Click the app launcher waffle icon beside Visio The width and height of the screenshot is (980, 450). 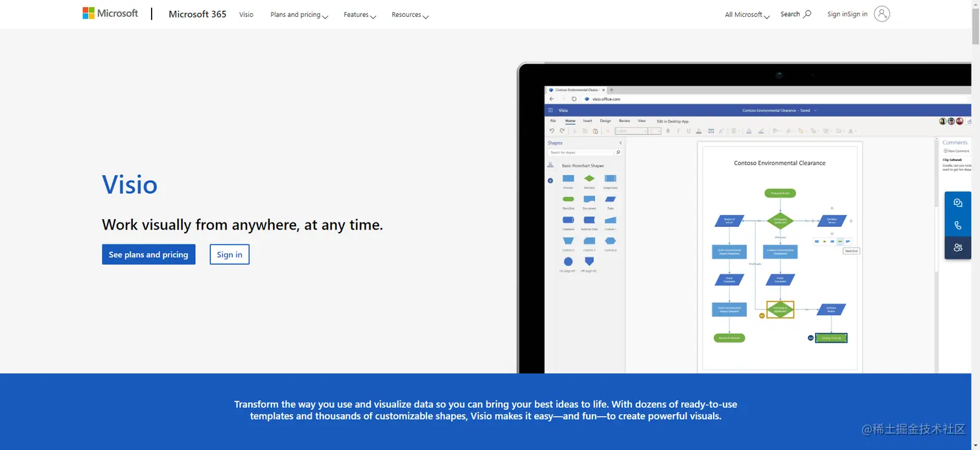(550, 110)
